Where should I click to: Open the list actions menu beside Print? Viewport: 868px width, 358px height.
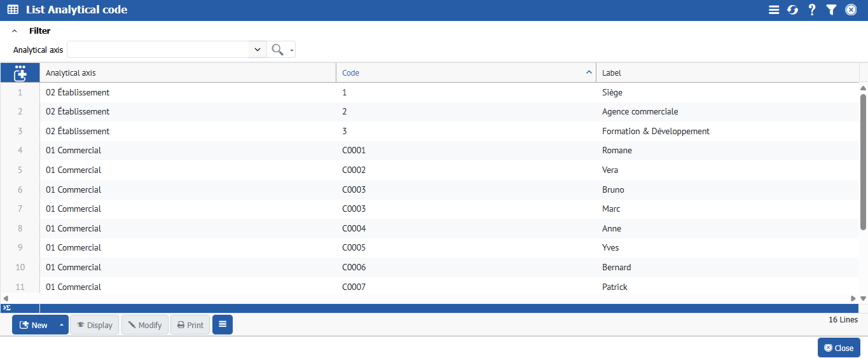click(x=222, y=325)
